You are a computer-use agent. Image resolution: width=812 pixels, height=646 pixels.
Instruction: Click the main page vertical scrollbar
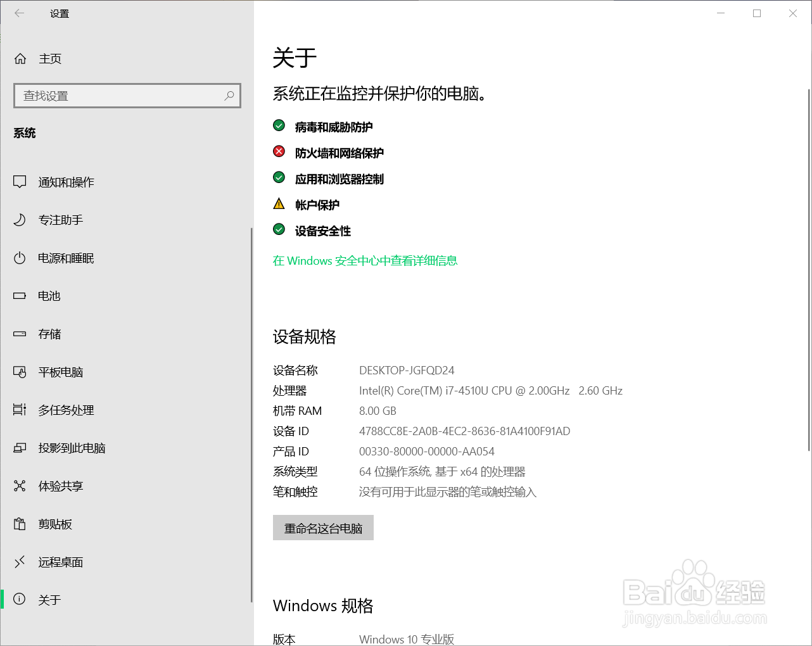(809, 270)
